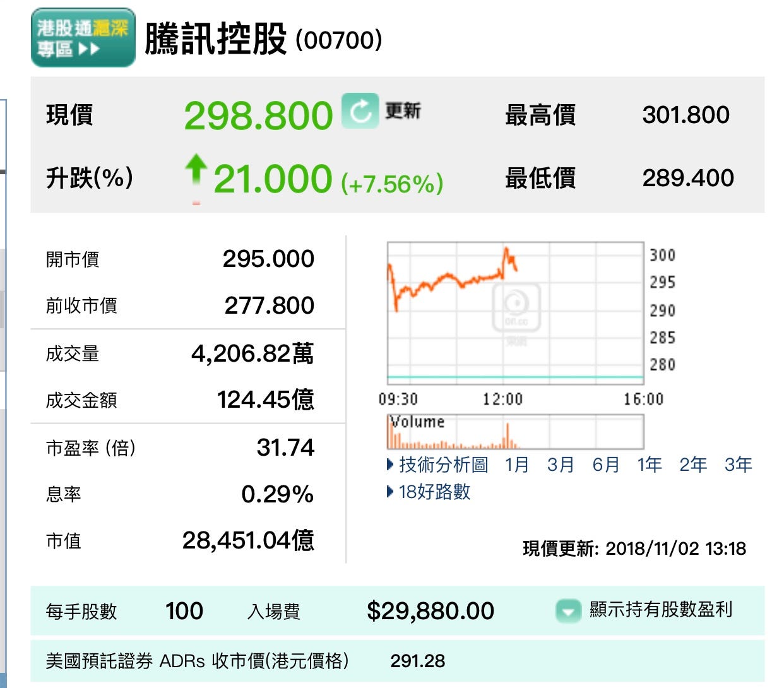This screenshot has width=784, height=688.
Task: Select the 開市價 value 295.000
Action: [268, 259]
